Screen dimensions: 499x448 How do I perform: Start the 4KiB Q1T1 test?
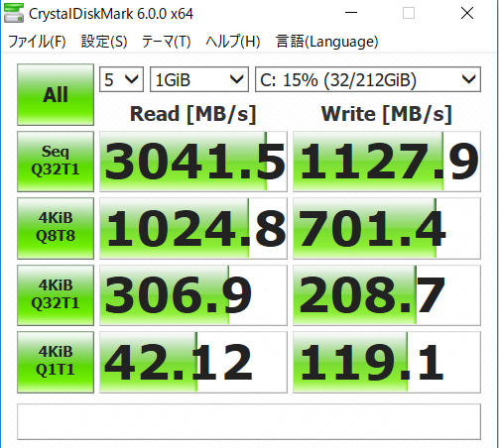coord(56,362)
